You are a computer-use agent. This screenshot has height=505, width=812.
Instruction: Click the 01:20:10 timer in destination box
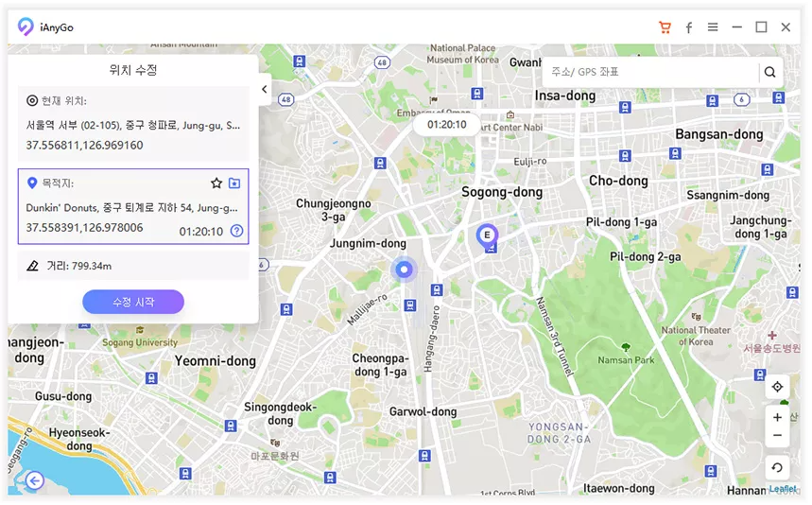(201, 232)
